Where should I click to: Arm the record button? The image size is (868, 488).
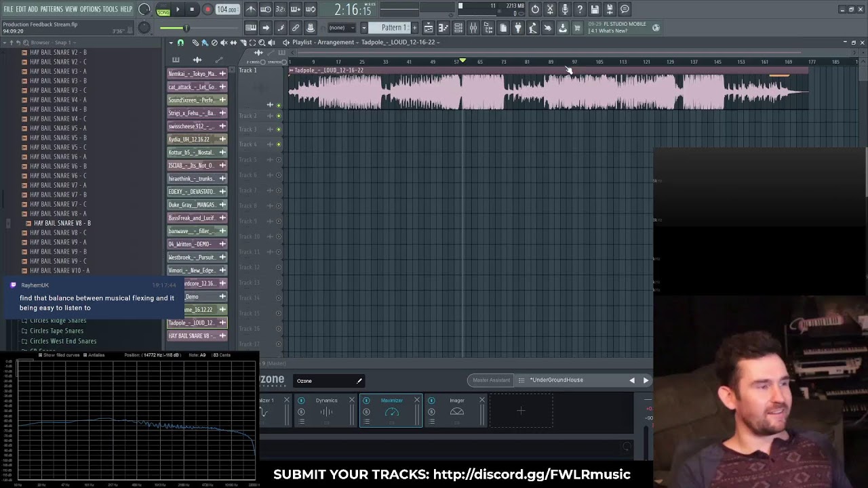click(x=208, y=9)
